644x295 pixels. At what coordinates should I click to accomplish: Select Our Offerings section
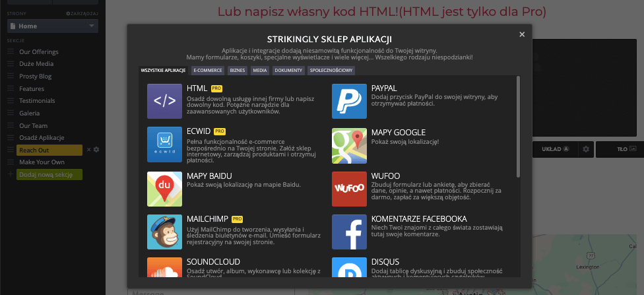[x=39, y=51]
